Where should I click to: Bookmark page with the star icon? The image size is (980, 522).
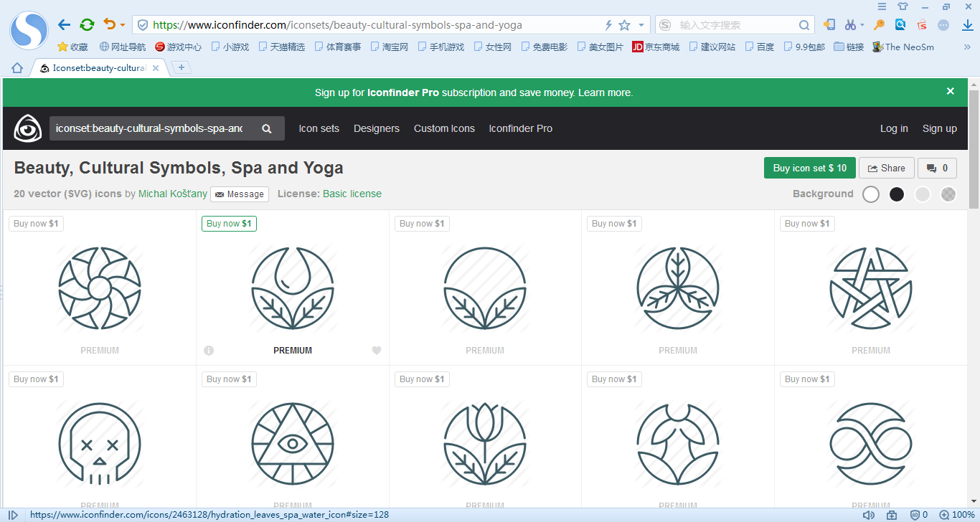click(x=624, y=25)
